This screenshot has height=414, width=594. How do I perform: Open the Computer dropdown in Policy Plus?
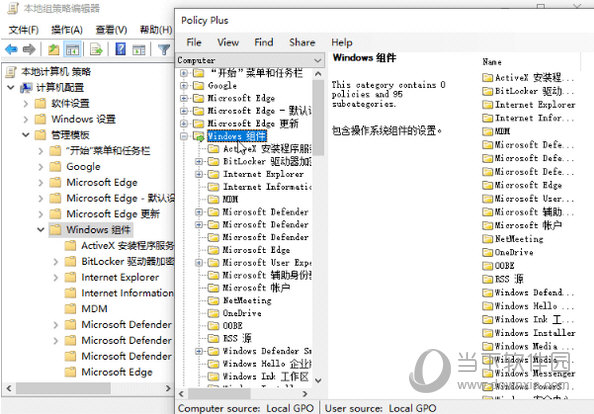pyautogui.click(x=250, y=60)
